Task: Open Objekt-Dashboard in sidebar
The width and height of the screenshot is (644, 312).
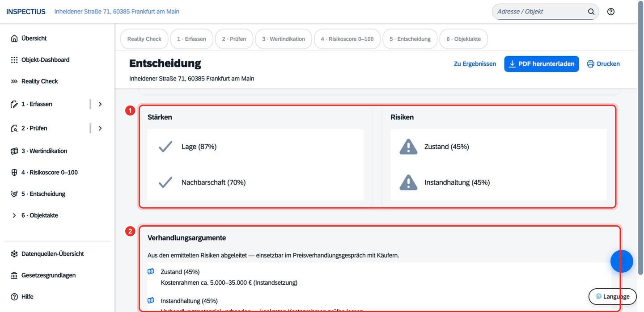Action: coord(46,60)
